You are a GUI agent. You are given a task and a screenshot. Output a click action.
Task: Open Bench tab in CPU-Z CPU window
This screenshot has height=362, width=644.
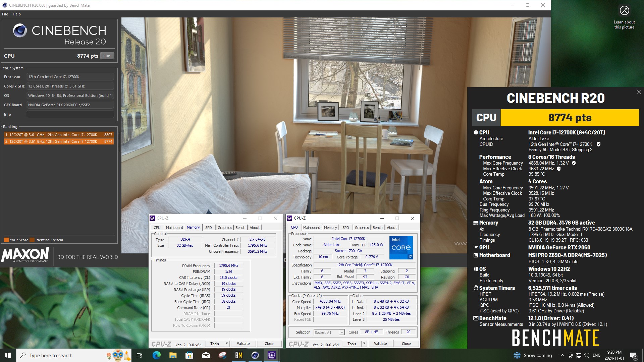[x=377, y=228]
